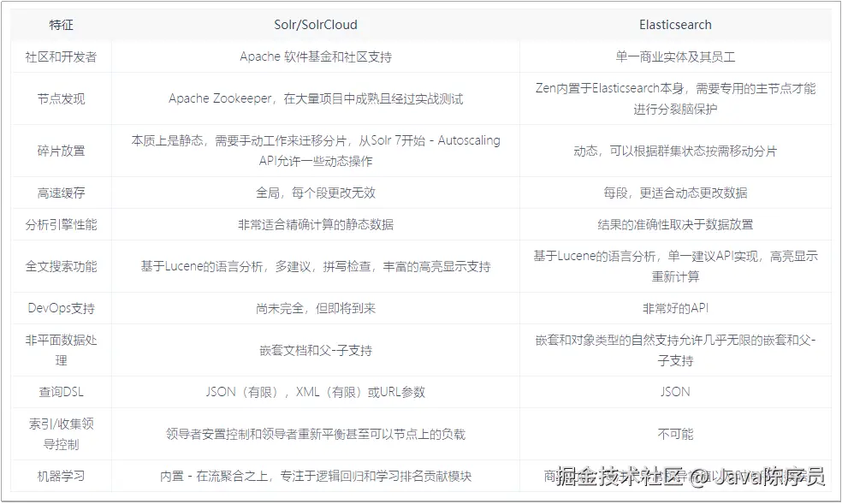Viewport: 842px width, 504px height.
Task: Select the '索引/收集领导控制' row label
Action: point(61,434)
